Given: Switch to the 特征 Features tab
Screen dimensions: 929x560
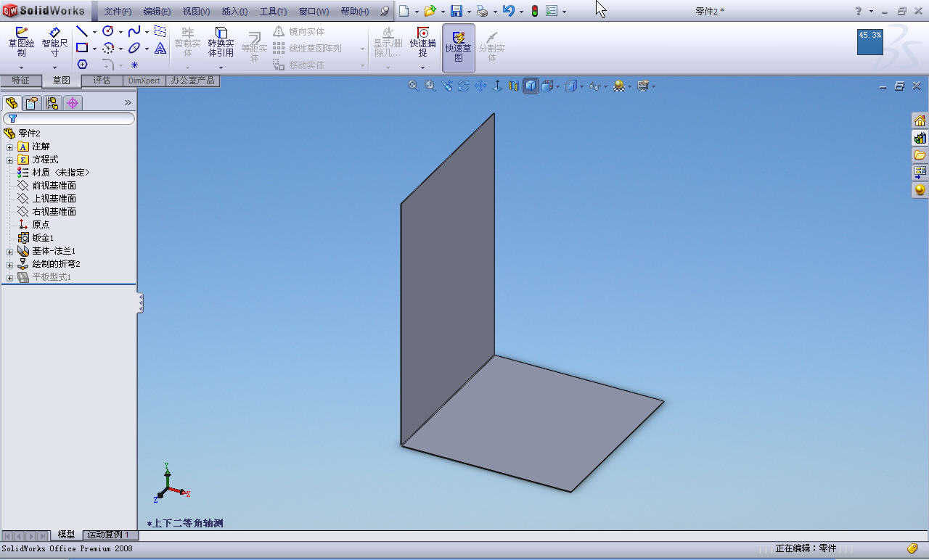Looking at the screenshot, I should 20,81.
